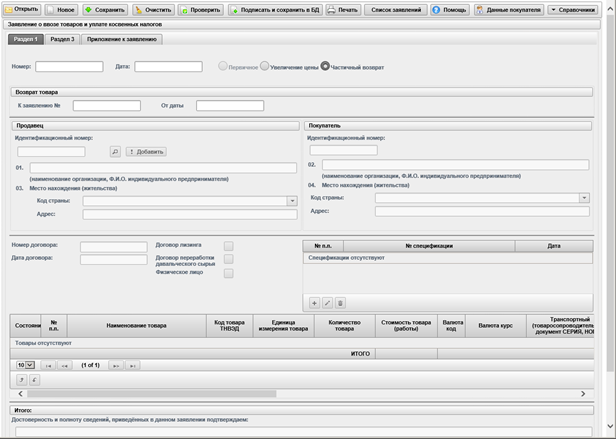Viewport: 616px width, 439px height.
Task: Go to the first page of goods table
Action: pos(47,365)
